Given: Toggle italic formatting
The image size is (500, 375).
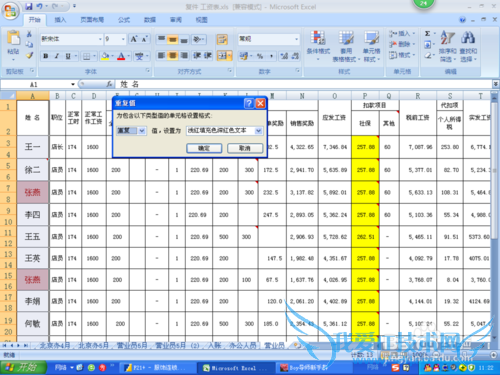Looking at the screenshot, I should tap(57, 56).
